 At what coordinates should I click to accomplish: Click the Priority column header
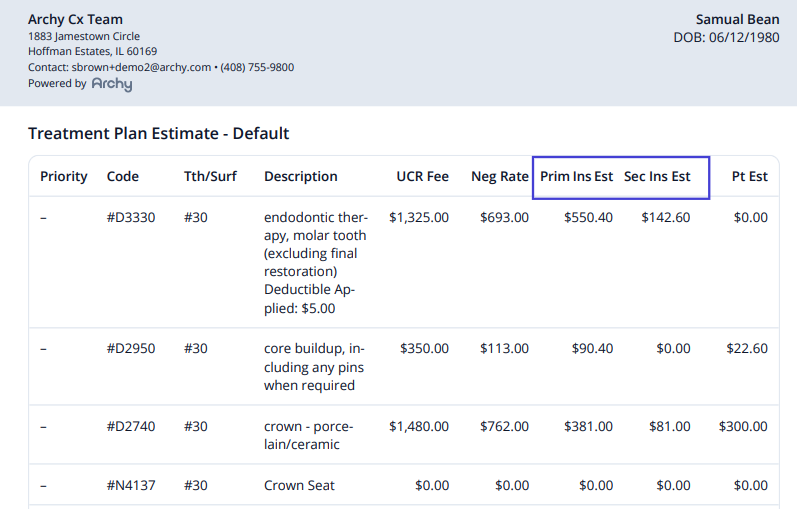64,176
